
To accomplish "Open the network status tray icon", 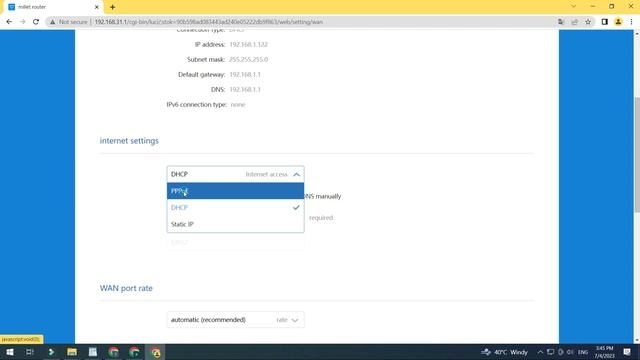I will pyautogui.click(x=551, y=352).
